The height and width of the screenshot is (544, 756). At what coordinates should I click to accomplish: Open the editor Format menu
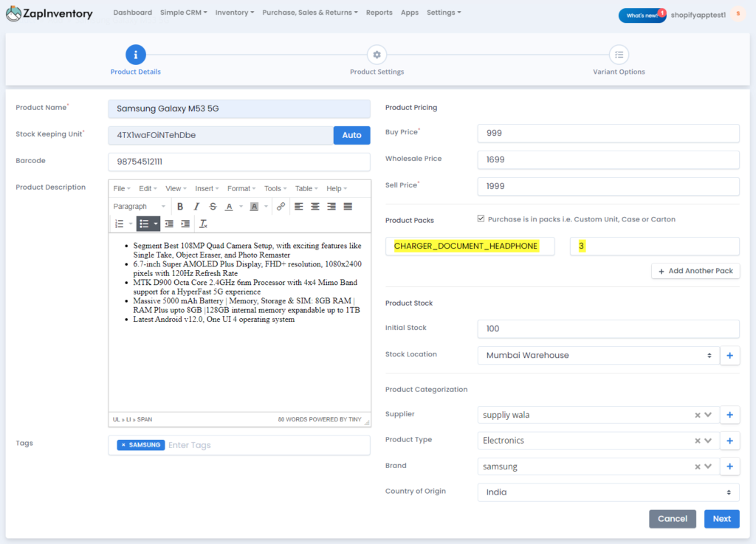tap(241, 188)
